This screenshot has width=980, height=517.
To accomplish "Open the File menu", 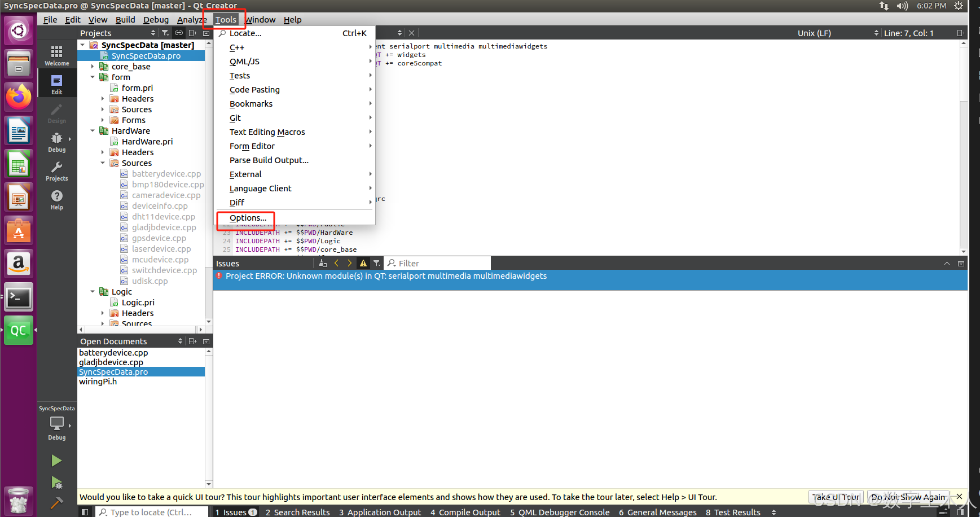I will 50,20.
